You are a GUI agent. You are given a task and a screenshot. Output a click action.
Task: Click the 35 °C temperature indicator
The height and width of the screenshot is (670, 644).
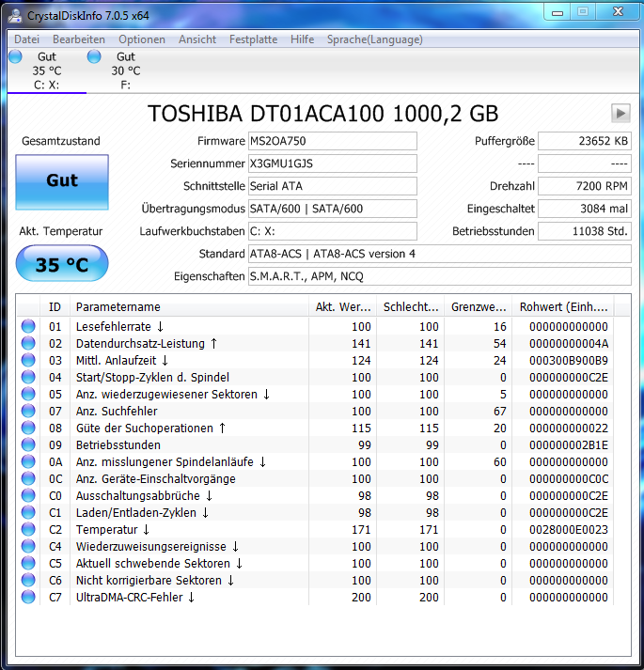pos(62,264)
